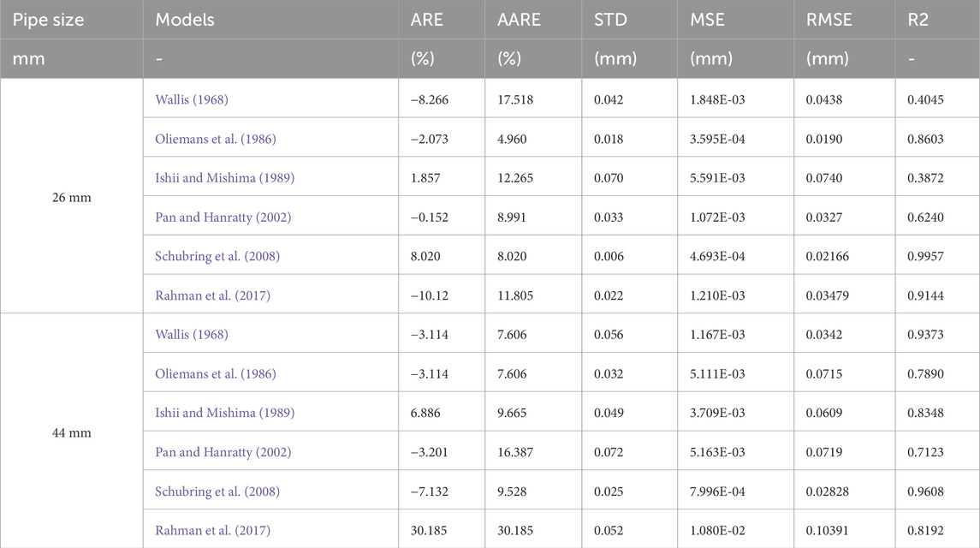Click Ishii and Mishima (1989) in 26 mm rows
This screenshot has width=980, height=548.
click(225, 177)
